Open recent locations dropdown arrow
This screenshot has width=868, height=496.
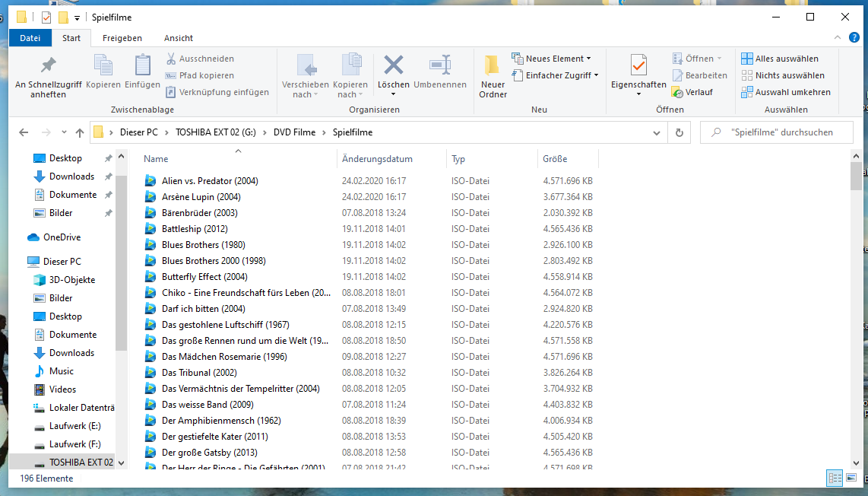pos(64,132)
